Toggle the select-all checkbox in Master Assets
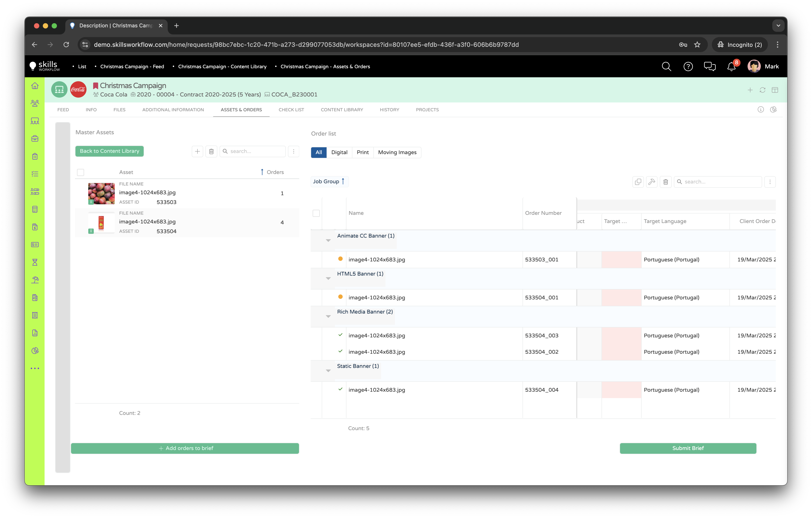812x518 pixels. (80, 172)
